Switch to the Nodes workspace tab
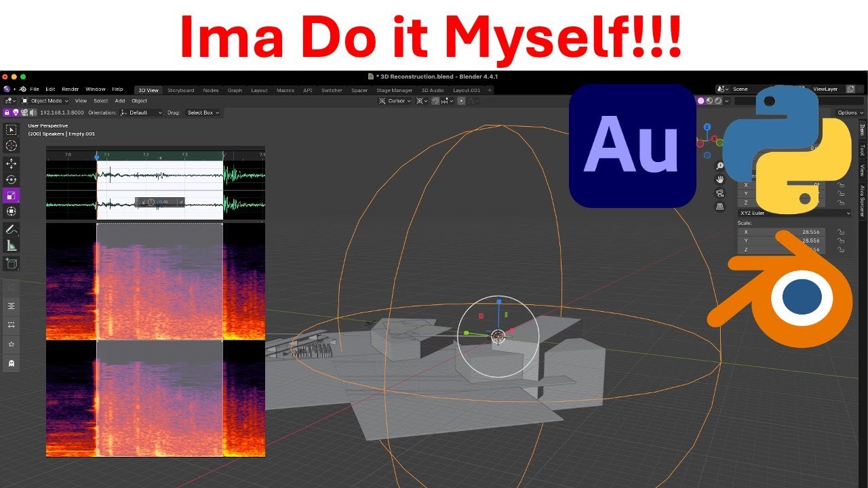Screen dimensions: 868x488 tap(211, 90)
